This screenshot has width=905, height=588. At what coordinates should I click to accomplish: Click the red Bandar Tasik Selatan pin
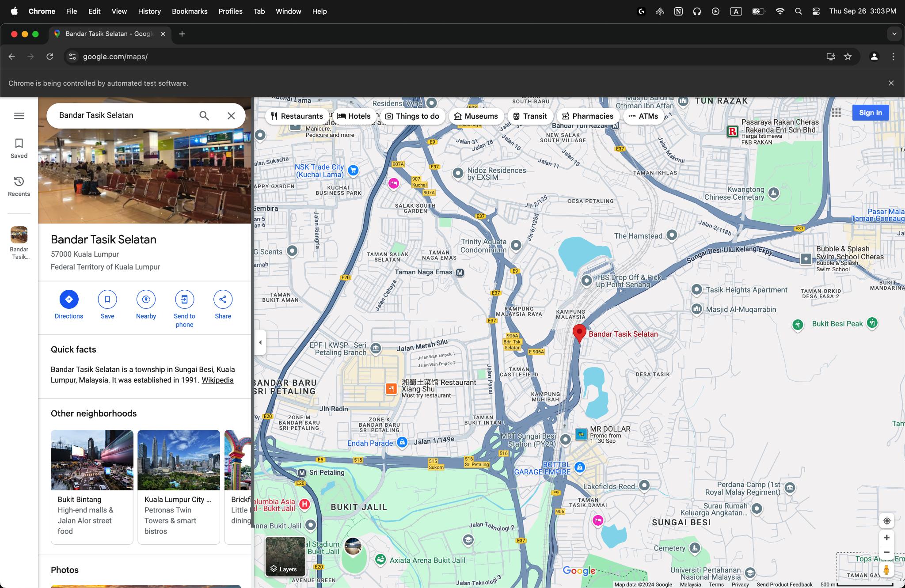tap(579, 333)
